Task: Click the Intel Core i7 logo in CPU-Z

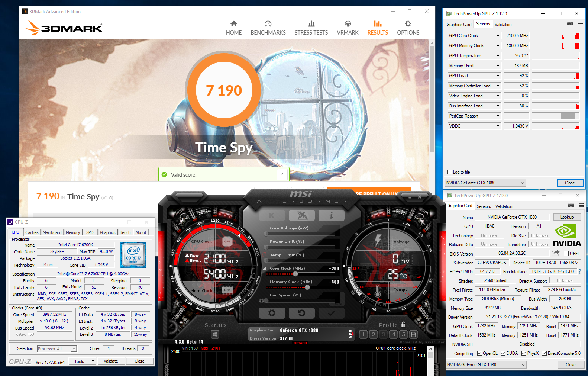Action: pyautogui.click(x=133, y=255)
